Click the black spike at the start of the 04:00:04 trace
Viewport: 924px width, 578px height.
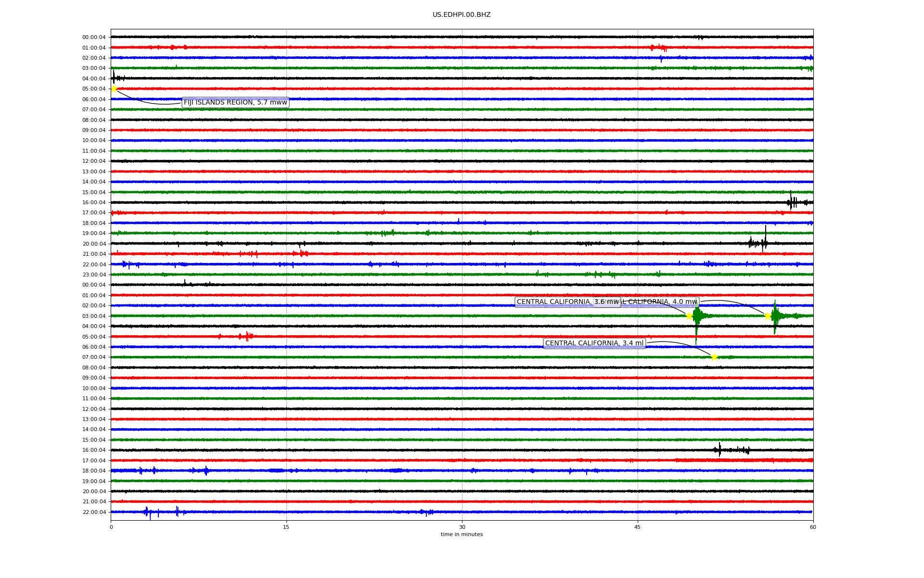tap(114, 78)
